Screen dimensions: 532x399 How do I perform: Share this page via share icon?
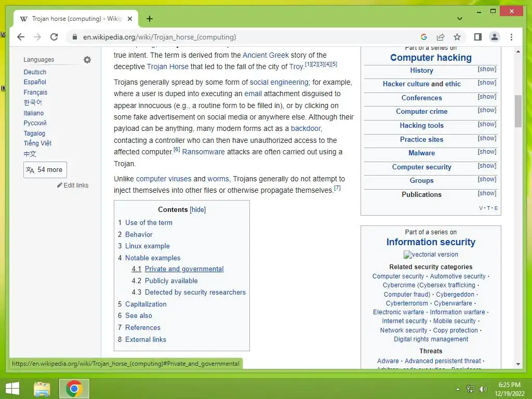(441, 37)
